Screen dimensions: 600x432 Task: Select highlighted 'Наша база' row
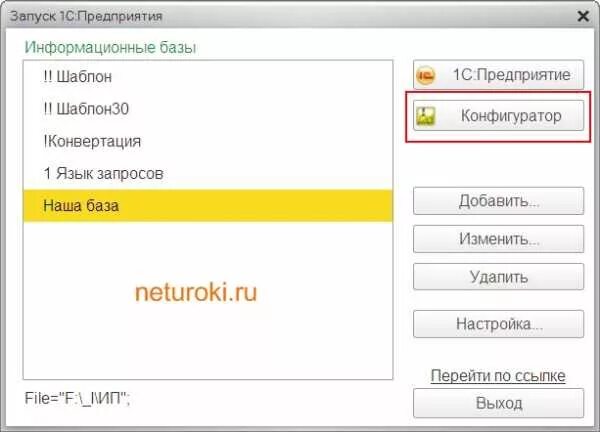pyautogui.click(x=208, y=206)
